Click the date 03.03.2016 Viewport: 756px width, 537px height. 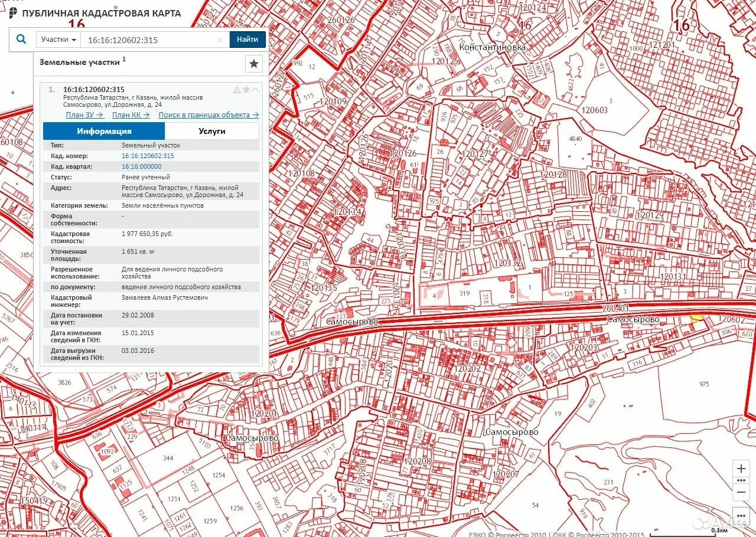pos(138,351)
